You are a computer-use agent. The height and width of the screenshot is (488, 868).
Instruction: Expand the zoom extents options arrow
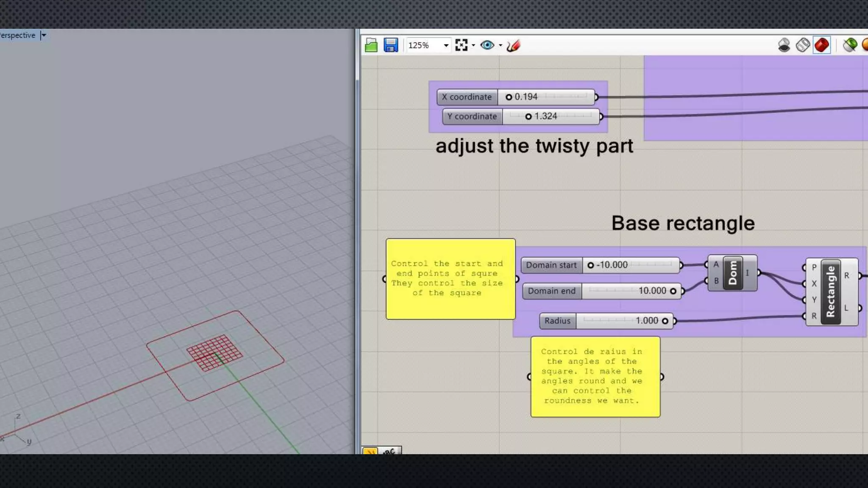point(473,45)
